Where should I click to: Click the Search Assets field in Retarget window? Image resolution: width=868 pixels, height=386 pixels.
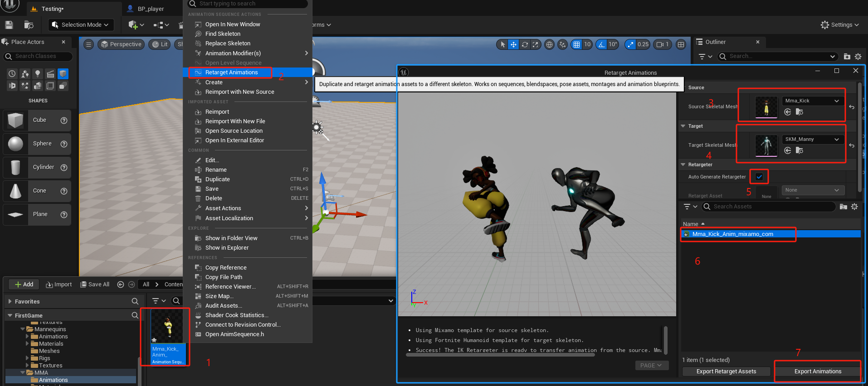pyautogui.click(x=769, y=207)
